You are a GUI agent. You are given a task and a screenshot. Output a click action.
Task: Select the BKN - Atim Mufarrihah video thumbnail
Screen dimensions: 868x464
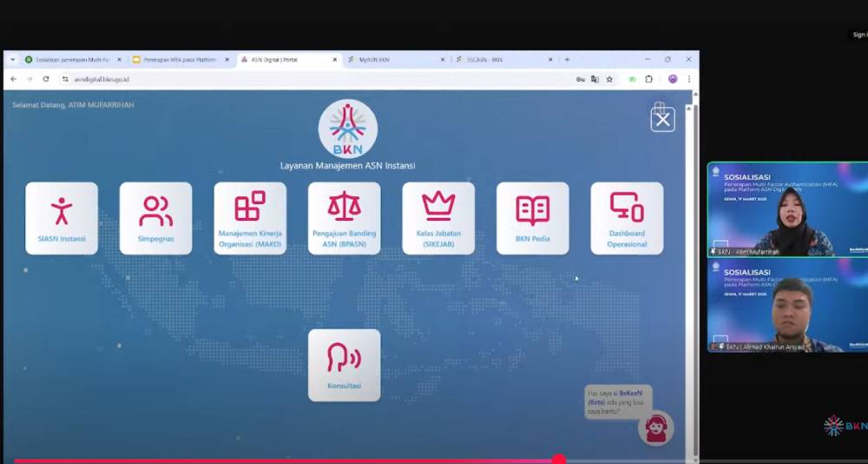[x=787, y=209]
